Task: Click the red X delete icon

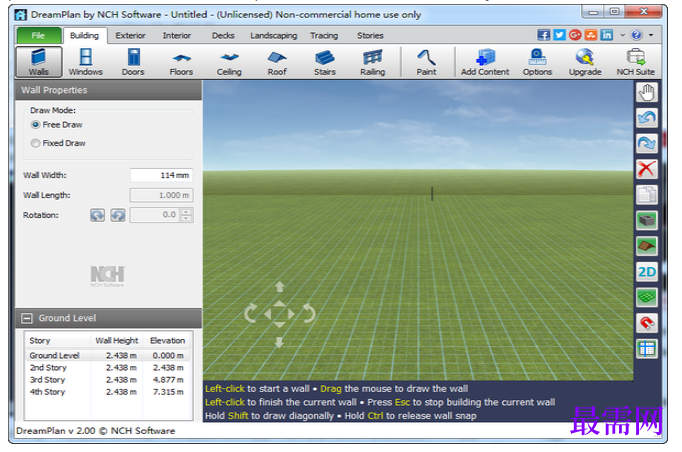Action: (647, 169)
